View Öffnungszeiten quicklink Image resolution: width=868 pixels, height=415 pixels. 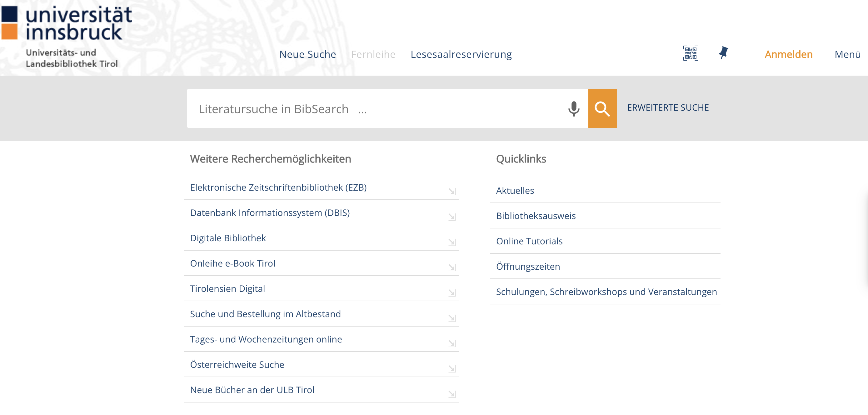528,266
